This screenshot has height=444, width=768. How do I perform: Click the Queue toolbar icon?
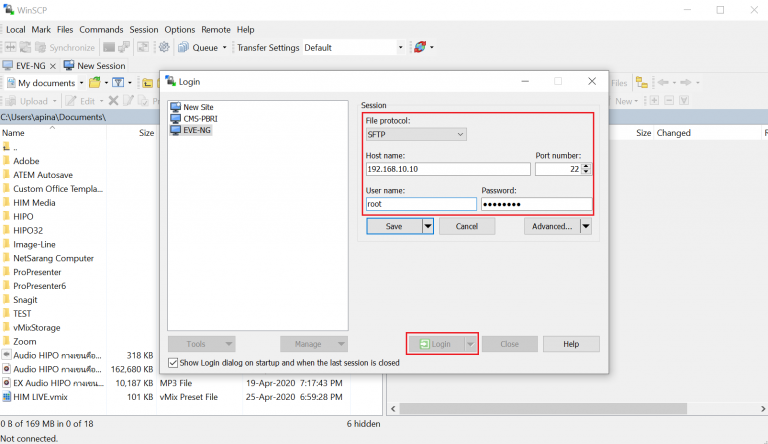pyautogui.click(x=184, y=47)
